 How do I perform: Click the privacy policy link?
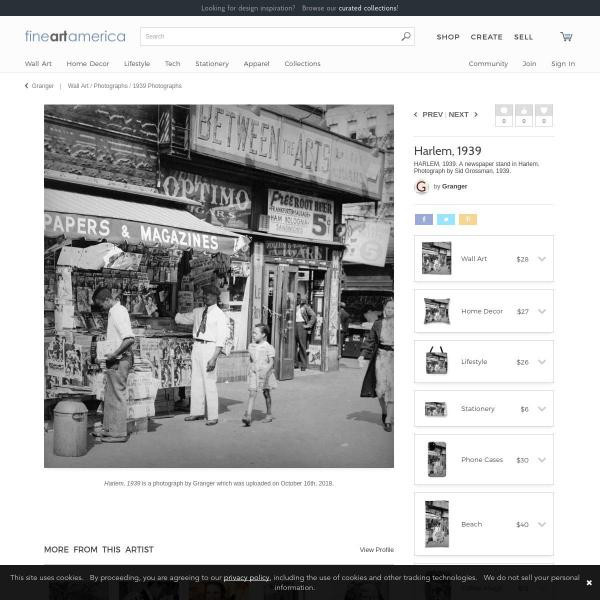click(x=246, y=577)
